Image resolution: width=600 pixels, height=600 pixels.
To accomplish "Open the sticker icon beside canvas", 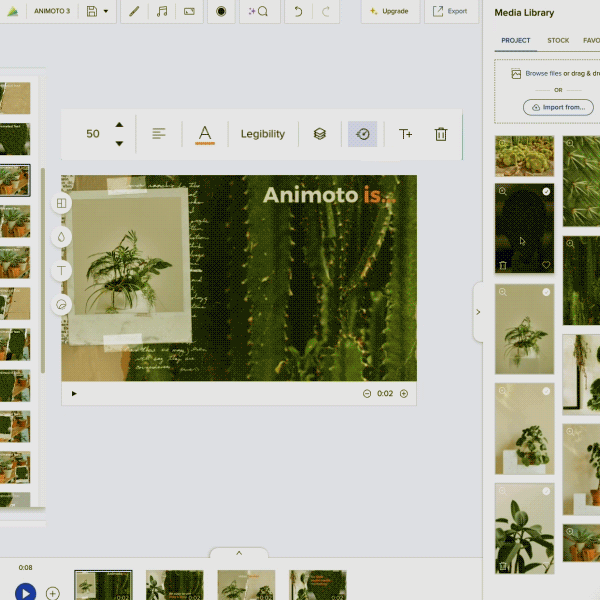I will pyautogui.click(x=61, y=305).
